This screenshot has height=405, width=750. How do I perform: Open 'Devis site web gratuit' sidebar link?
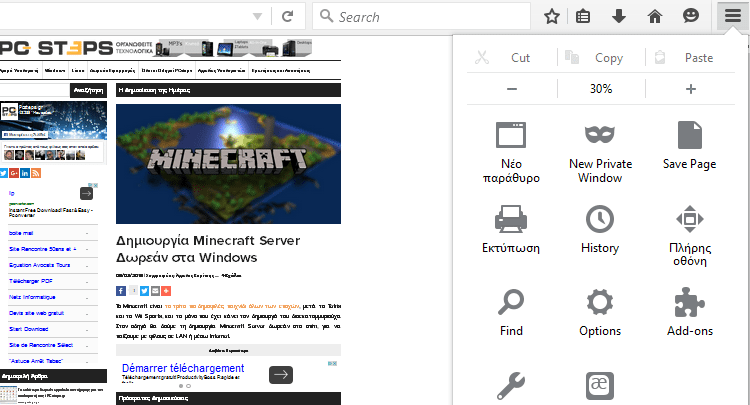[x=36, y=313]
